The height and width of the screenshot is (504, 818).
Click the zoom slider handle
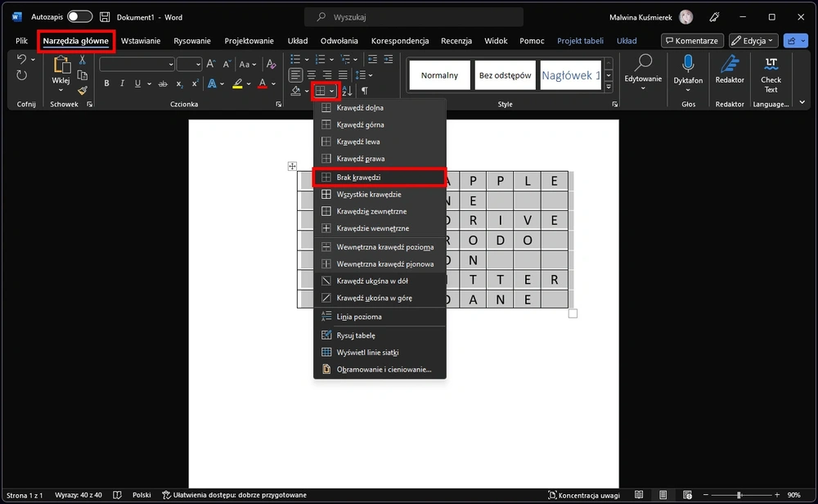pos(739,495)
